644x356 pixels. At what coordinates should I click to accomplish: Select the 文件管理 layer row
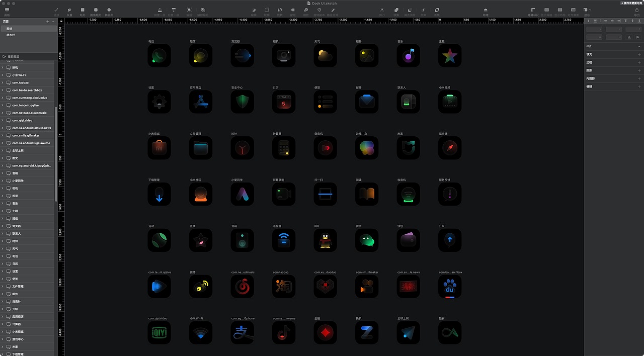27,286
